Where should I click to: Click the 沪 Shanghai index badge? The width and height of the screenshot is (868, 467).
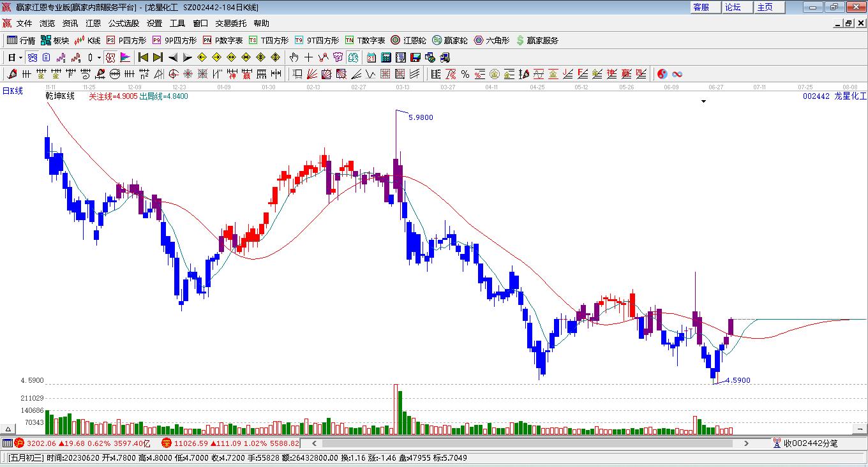(x=20, y=443)
